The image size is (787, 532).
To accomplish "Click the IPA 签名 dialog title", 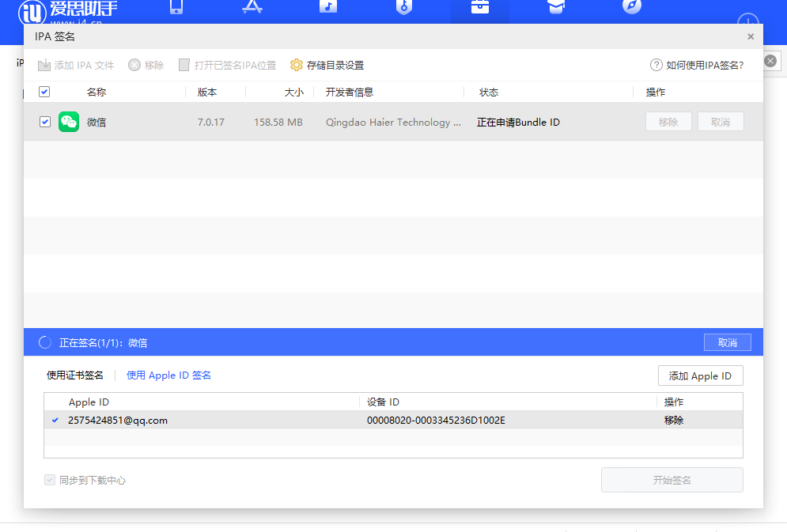I will 55,36.
